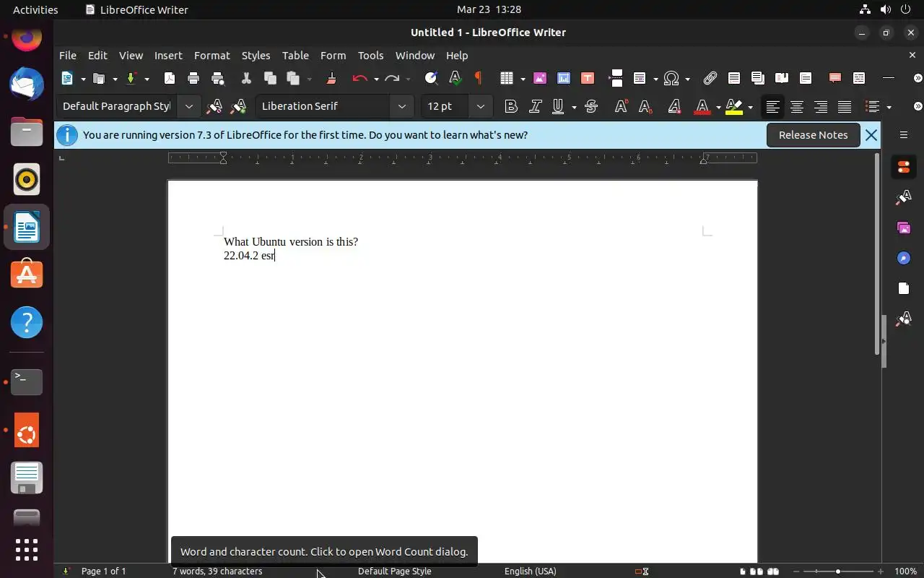The width and height of the screenshot is (924, 578).
Task: Insert footnote icon
Action: pyautogui.click(x=734, y=78)
